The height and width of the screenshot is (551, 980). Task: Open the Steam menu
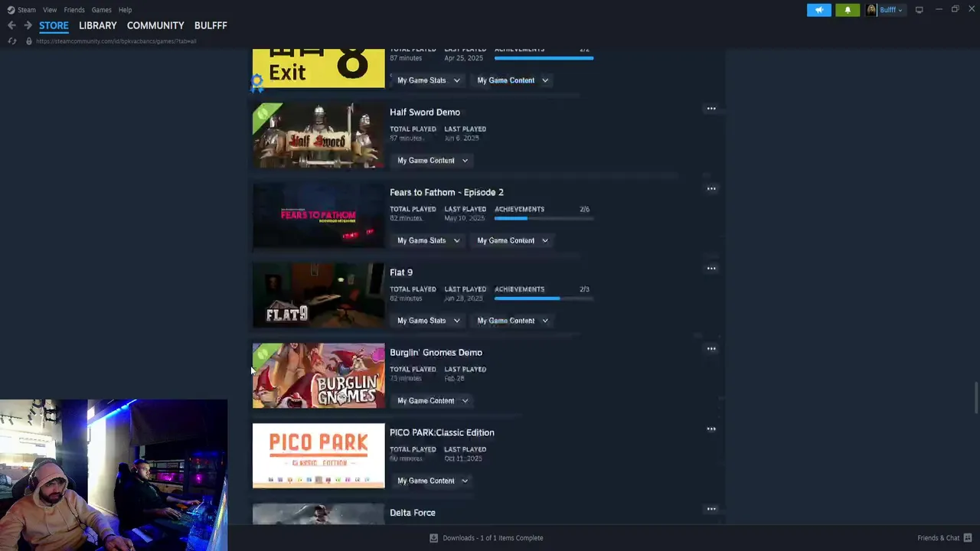tap(27, 10)
